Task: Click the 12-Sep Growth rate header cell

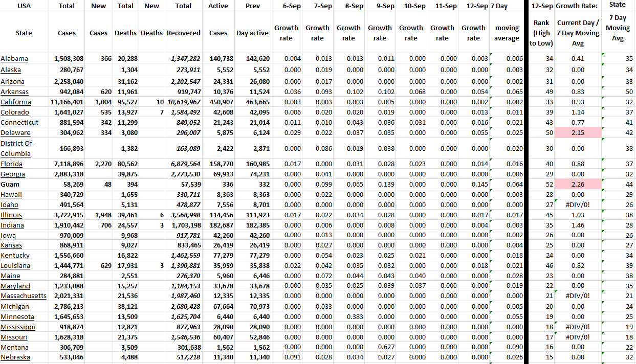Action: [473, 33]
